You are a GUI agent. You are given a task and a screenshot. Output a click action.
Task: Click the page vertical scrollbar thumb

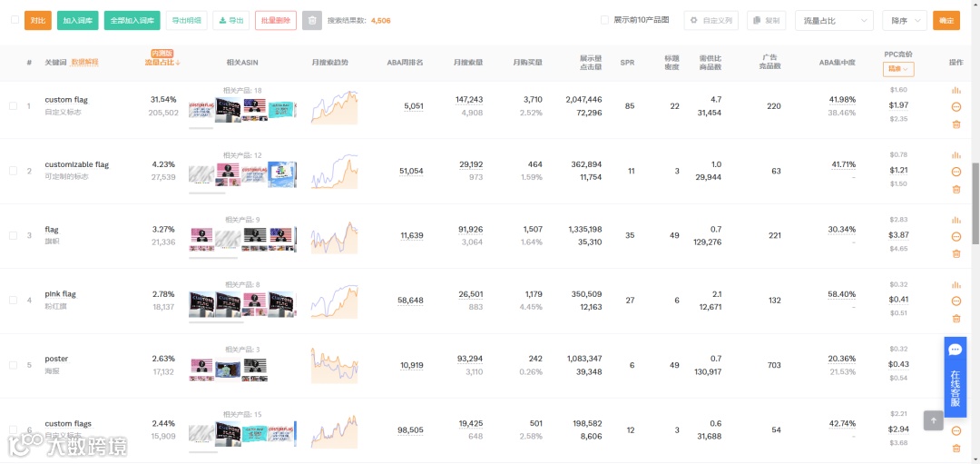[975, 203]
